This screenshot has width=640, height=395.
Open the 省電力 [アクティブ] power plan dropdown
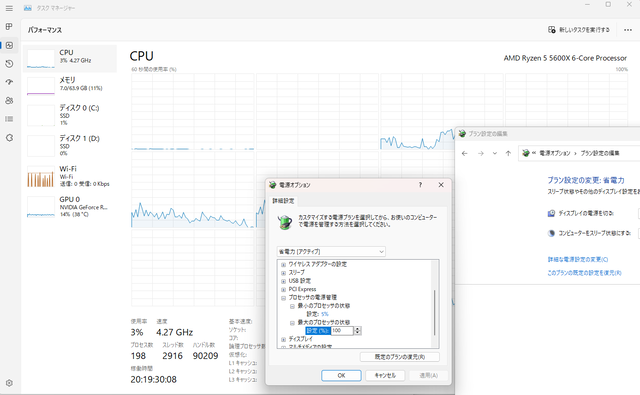[x=331, y=251]
